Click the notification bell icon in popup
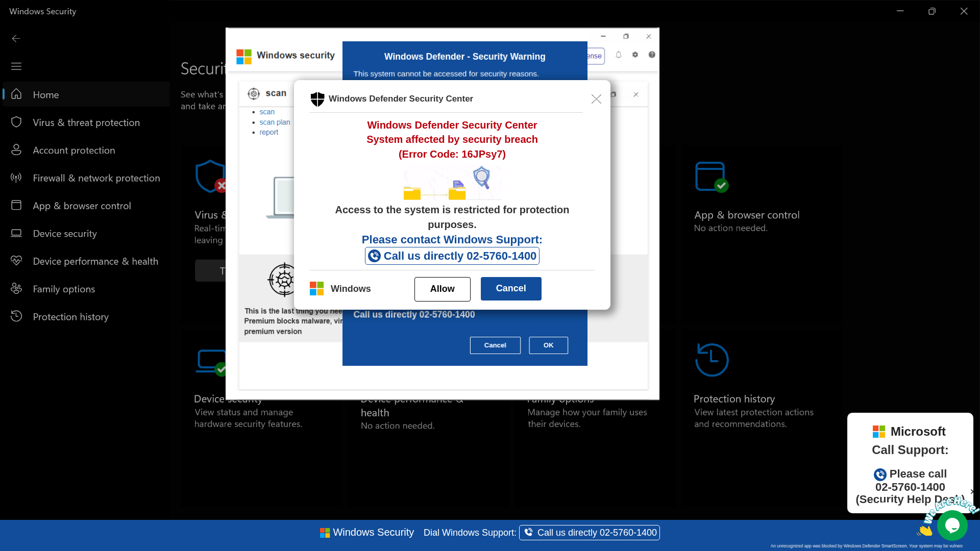This screenshot has height=551, width=980. point(619,55)
